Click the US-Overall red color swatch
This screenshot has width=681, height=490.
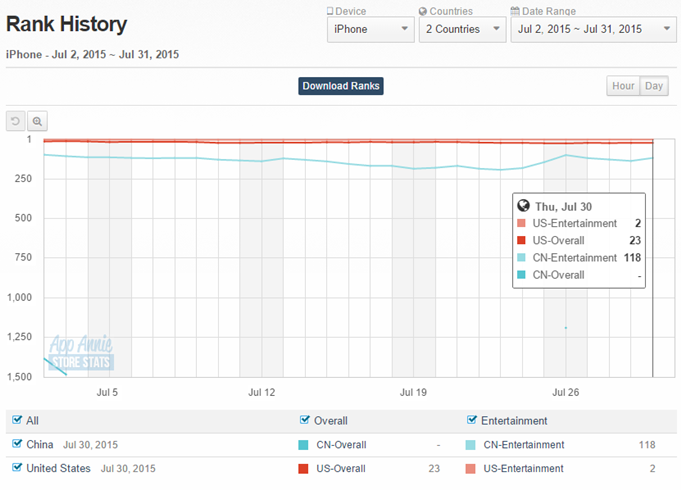click(305, 469)
